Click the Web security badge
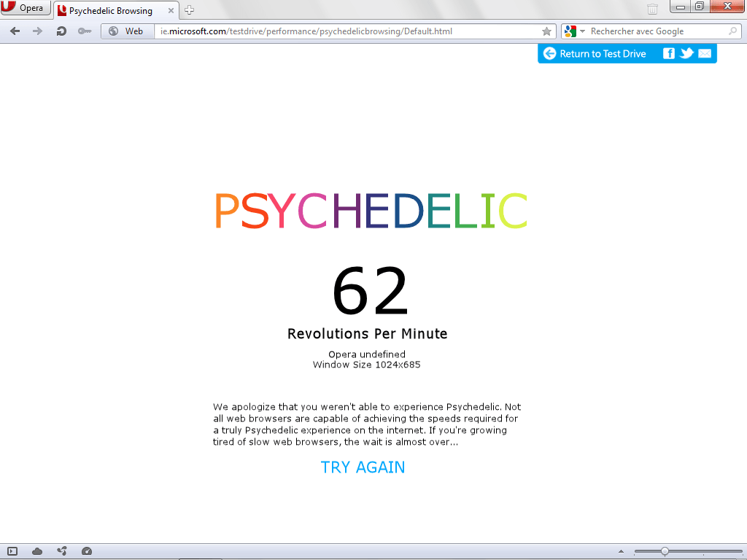The image size is (747, 560). (x=127, y=31)
